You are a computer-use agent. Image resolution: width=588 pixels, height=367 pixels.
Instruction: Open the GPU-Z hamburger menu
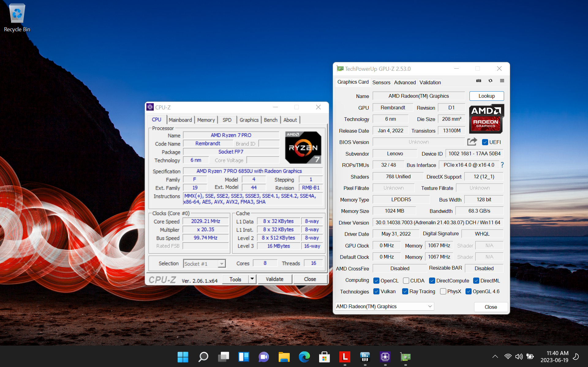[x=502, y=81]
